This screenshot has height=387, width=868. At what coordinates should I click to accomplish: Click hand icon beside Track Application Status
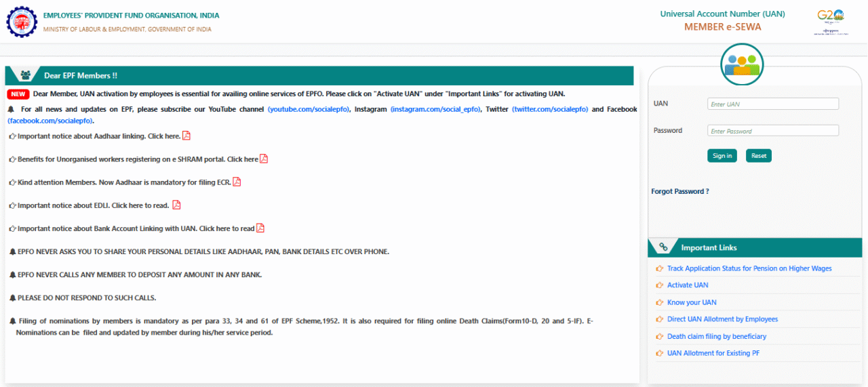tap(660, 268)
